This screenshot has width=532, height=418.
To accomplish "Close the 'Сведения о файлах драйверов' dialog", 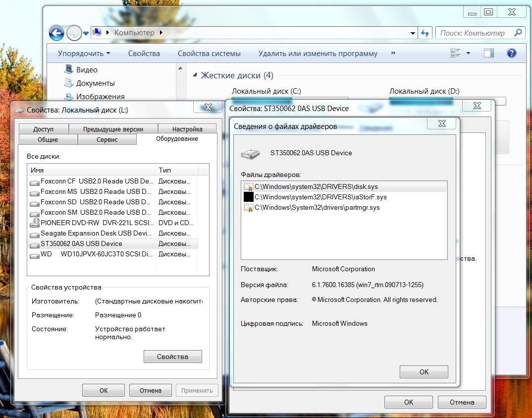I will [442, 123].
